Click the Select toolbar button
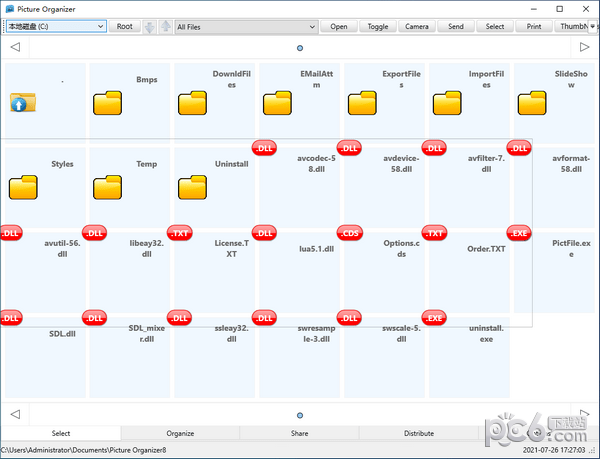This screenshot has height=459, width=600. click(x=495, y=26)
